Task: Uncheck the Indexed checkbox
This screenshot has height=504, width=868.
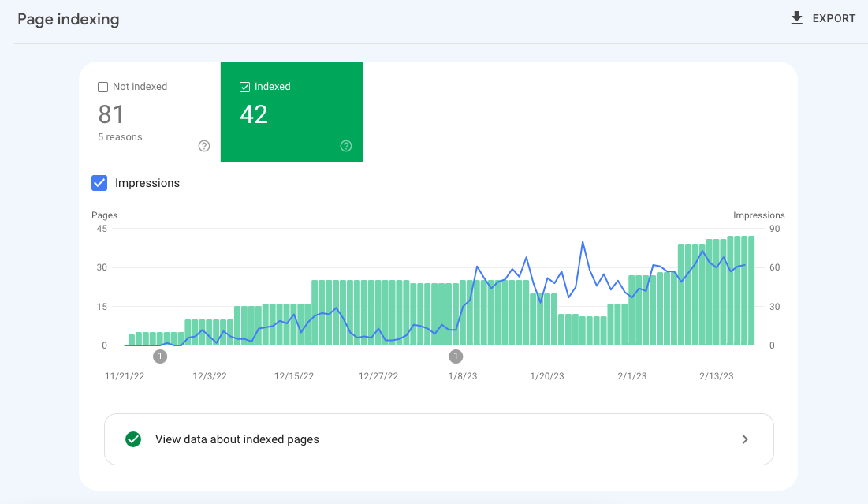Action: point(244,87)
